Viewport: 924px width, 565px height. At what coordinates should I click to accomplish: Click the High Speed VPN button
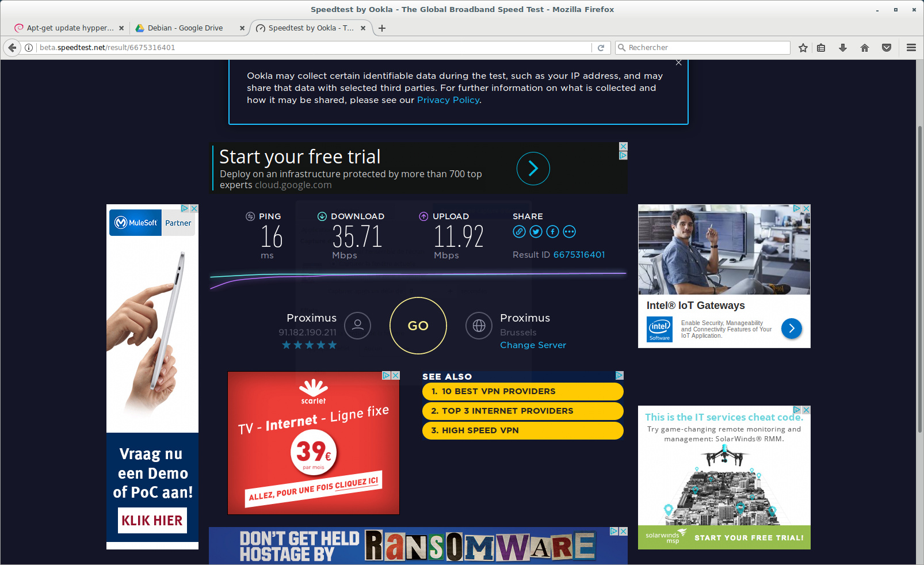click(523, 430)
